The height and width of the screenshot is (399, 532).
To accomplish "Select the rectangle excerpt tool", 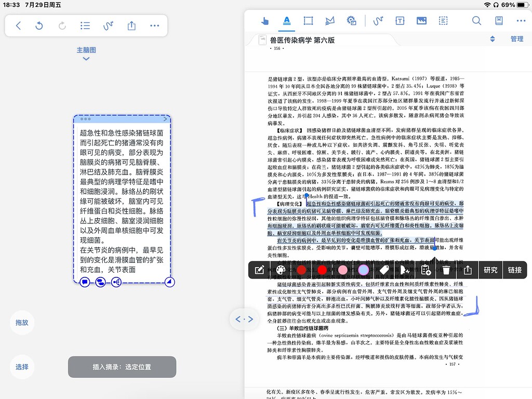I will (x=309, y=21).
